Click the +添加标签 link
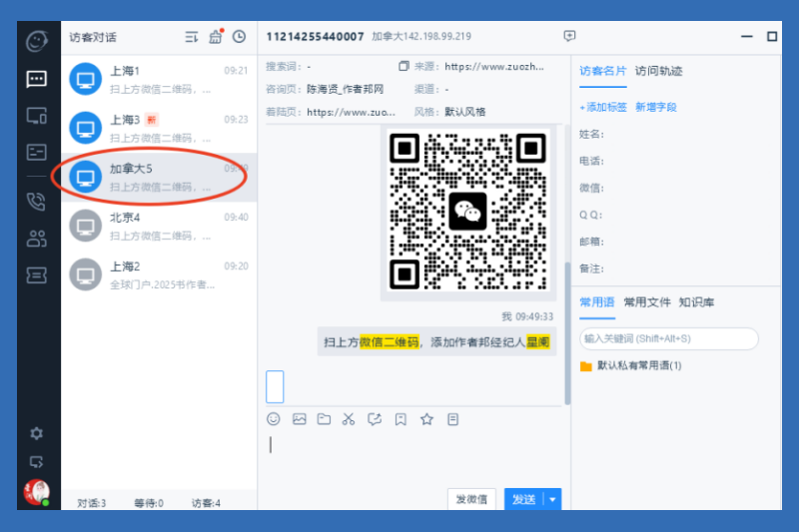 [x=603, y=107]
